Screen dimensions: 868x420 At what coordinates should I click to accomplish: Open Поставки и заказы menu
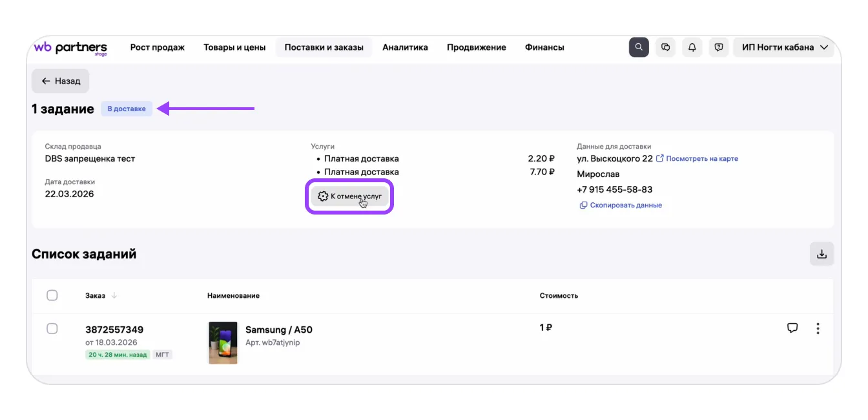click(x=324, y=47)
